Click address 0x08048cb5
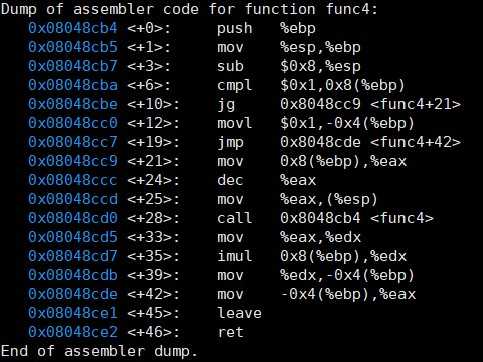Image resolution: width=483 pixels, height=362 pixels. point(73,47)
